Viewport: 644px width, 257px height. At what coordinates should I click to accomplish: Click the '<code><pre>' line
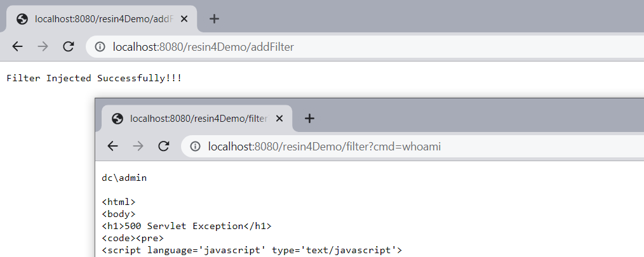click(x=133, y=238)
